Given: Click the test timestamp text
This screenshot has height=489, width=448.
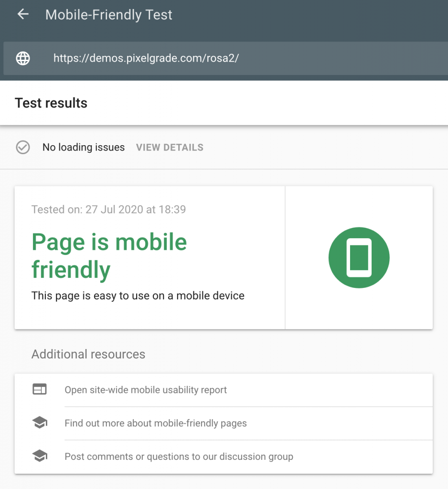Looking at the screenshot, I should (x=108, y=209).
